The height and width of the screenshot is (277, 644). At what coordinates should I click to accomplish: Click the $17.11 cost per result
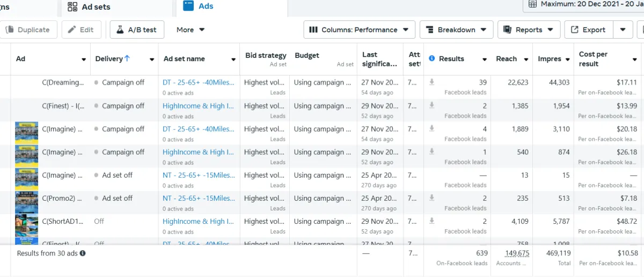pyautogui.click(x=627, y=82)
